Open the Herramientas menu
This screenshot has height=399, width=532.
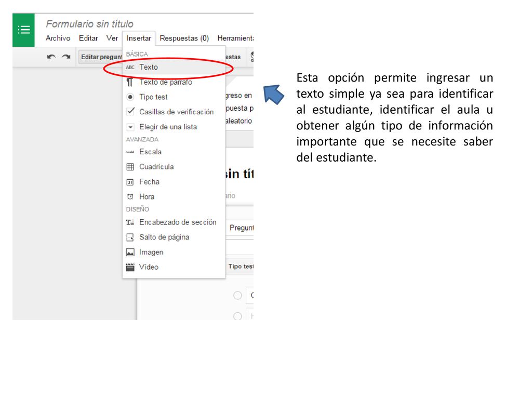point(235,38)
